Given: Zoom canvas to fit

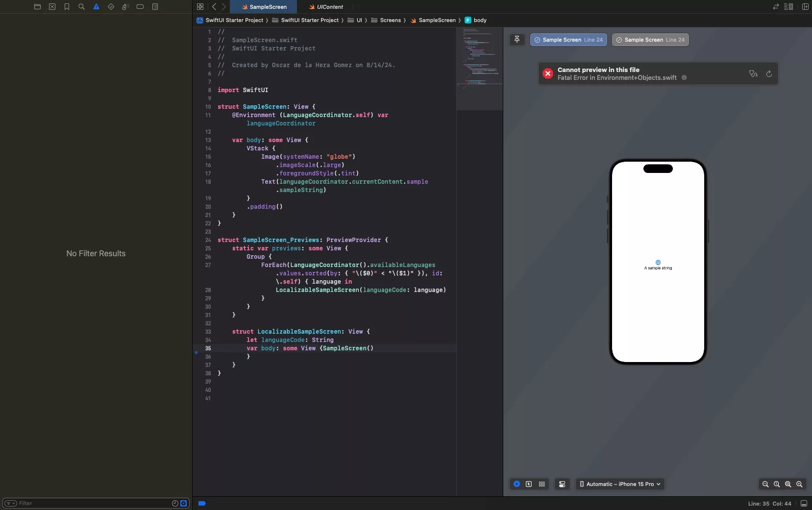Looking at the screenshot, I should pos(788,484).
